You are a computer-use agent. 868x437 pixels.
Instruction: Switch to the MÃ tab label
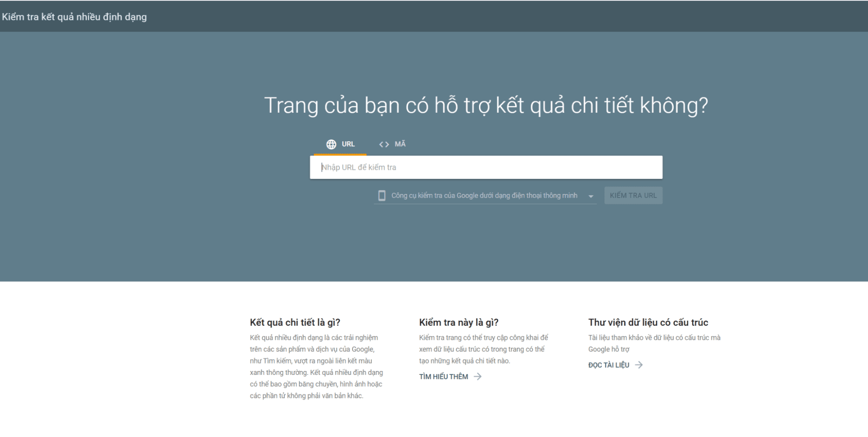[400, 144]
